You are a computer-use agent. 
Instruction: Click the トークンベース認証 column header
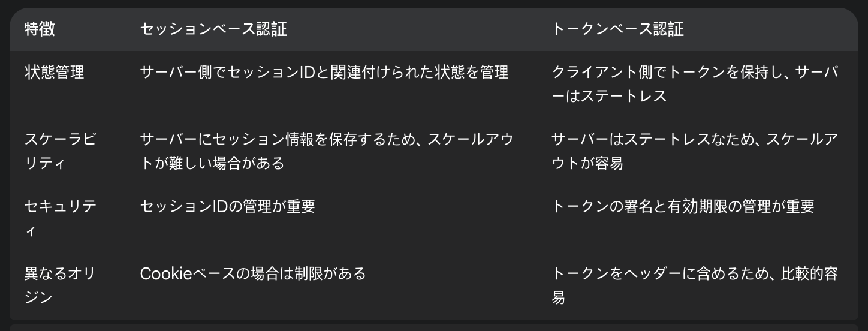617,29
